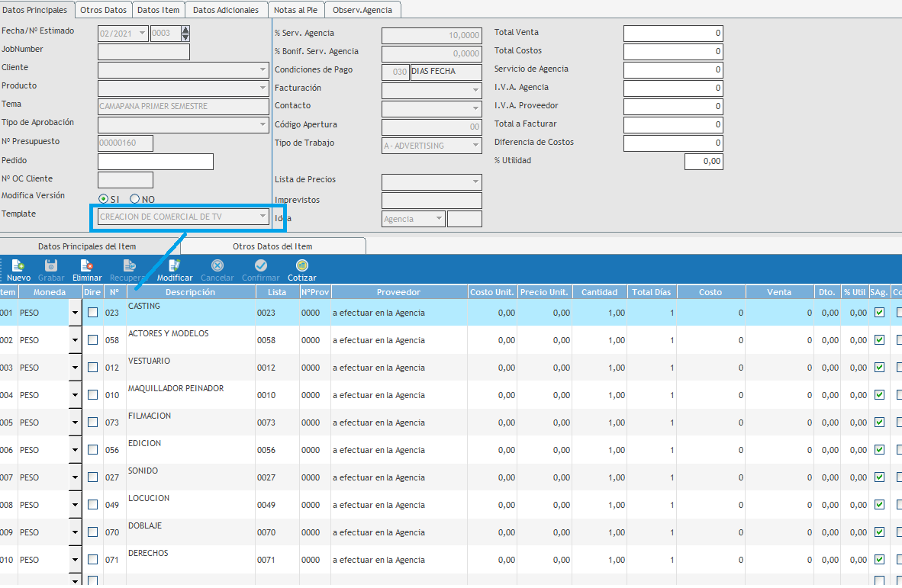Expand the Template dropdown list
This screenshot has height=588, width=902.
tap(263, 217)
